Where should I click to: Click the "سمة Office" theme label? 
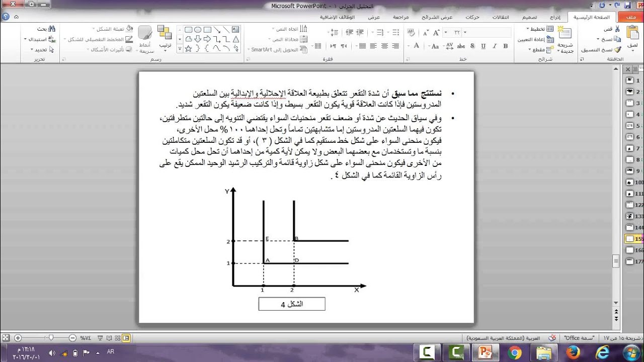tap(580, 338)
